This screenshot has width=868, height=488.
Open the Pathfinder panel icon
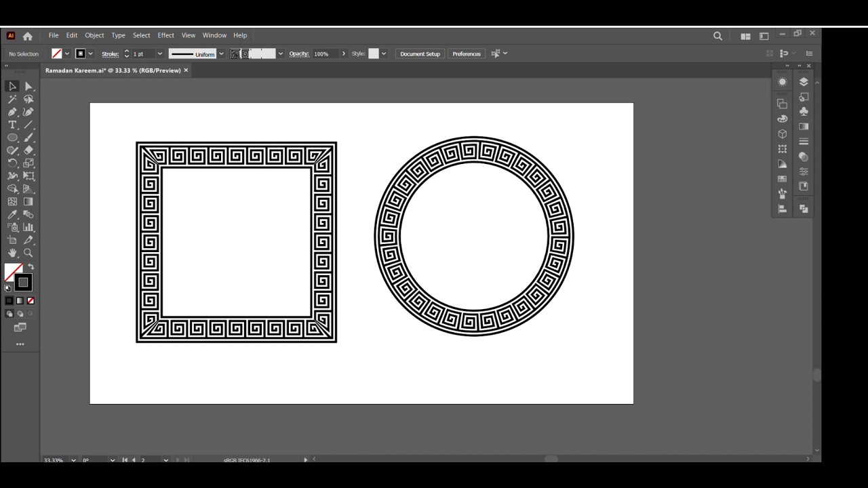[x=804, y=209]
